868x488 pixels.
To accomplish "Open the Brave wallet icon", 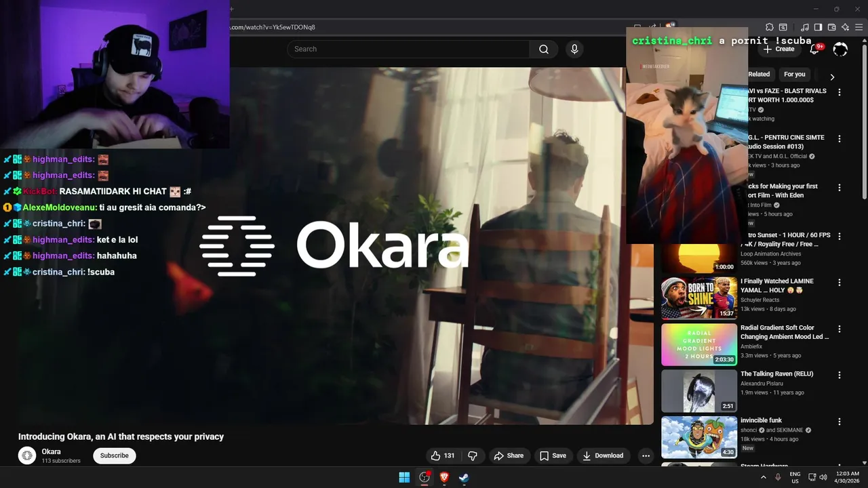I will click(x=831, y=27).
